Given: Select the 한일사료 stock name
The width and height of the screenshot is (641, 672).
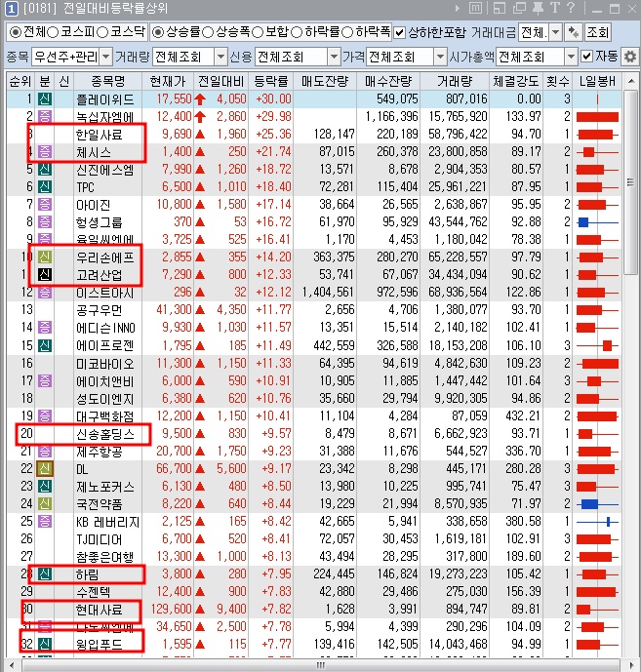Looking at the screenshot, I should click(100, 135).
